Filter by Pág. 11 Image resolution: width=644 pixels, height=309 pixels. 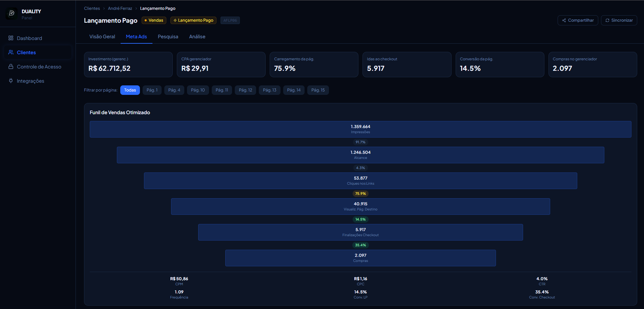coord(222,90)
